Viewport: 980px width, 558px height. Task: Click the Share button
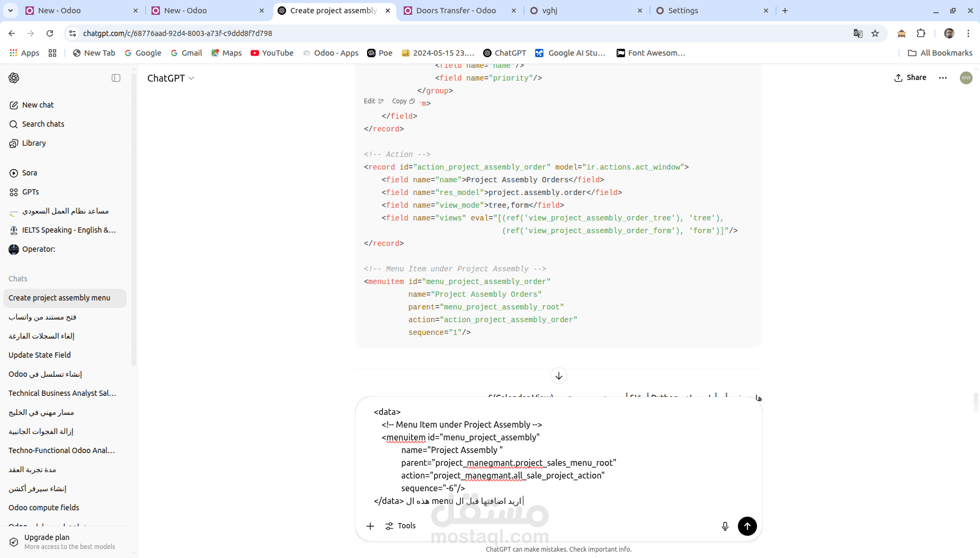[911, 77]
